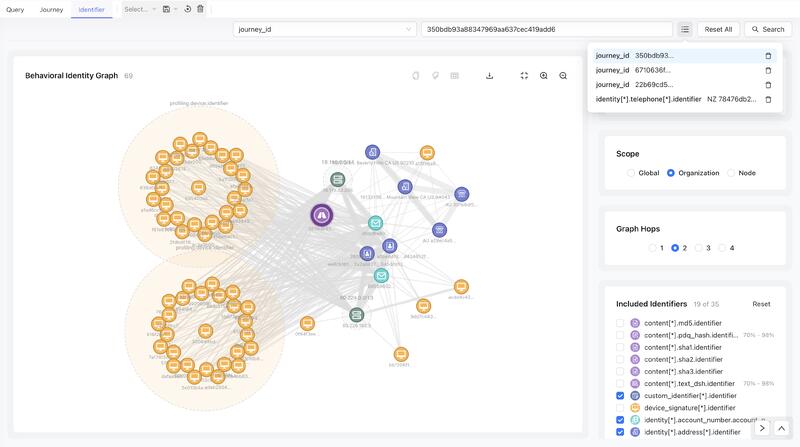Delete the 350bdb93 history entry
Screen dimensions: 800x447
(x=768, y=56)
